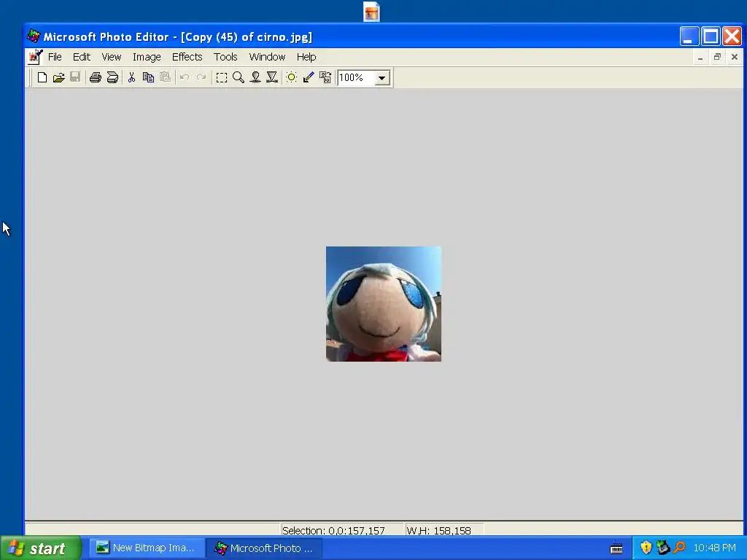Image resolution: width=747 pixels, height=560 pixels.
Task: Click the desktop icon above the window
Action: [x=371, y=12]
